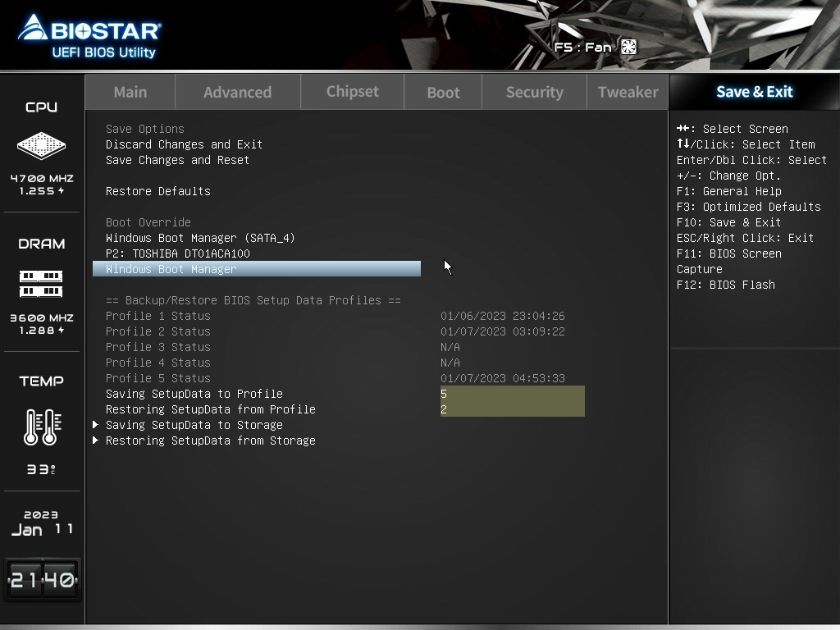Screen dimensions: 840x630
Task: Click timestamp 01/06/2023 23:04:26
Action: [x=503, y=316]
